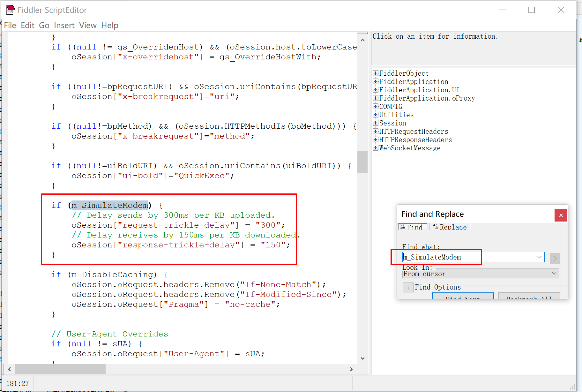Viewport: 582px width, 392px height.
Task: Click horizontal scrollbar left arrow
Action: coord(9,369)
